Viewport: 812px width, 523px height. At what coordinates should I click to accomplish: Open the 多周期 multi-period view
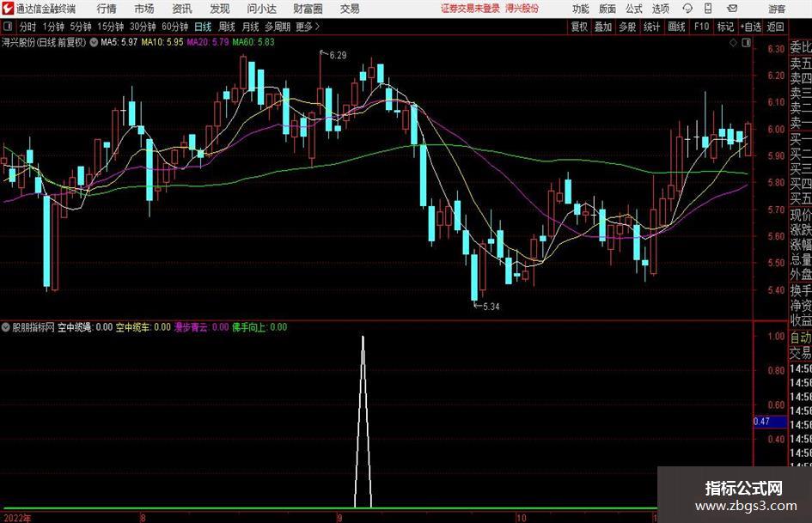[278, 27]
